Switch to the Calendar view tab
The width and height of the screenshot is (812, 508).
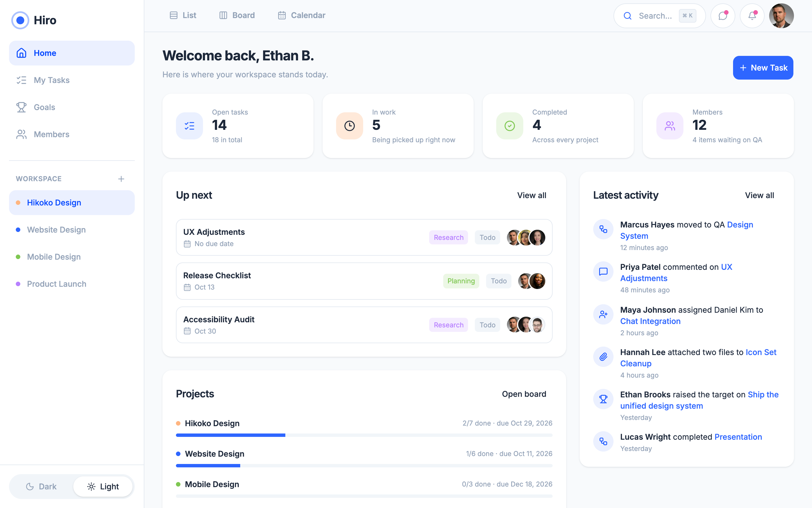302,16
